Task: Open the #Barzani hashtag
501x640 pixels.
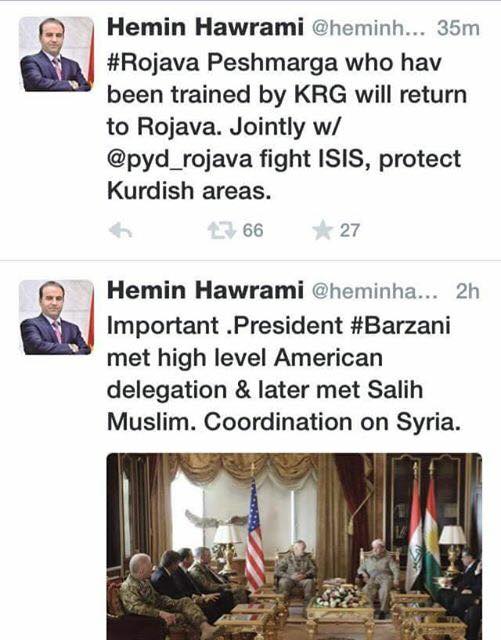Action: click(x=401, y=326)
